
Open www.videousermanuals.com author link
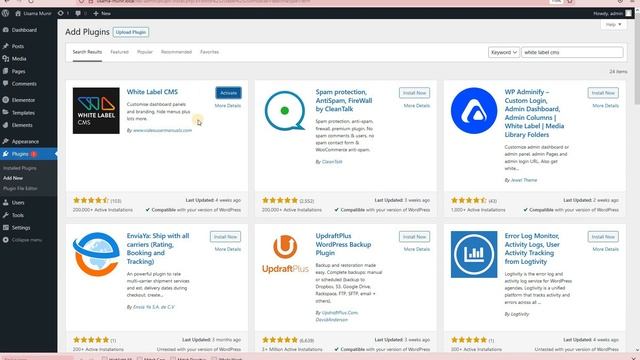162,130
